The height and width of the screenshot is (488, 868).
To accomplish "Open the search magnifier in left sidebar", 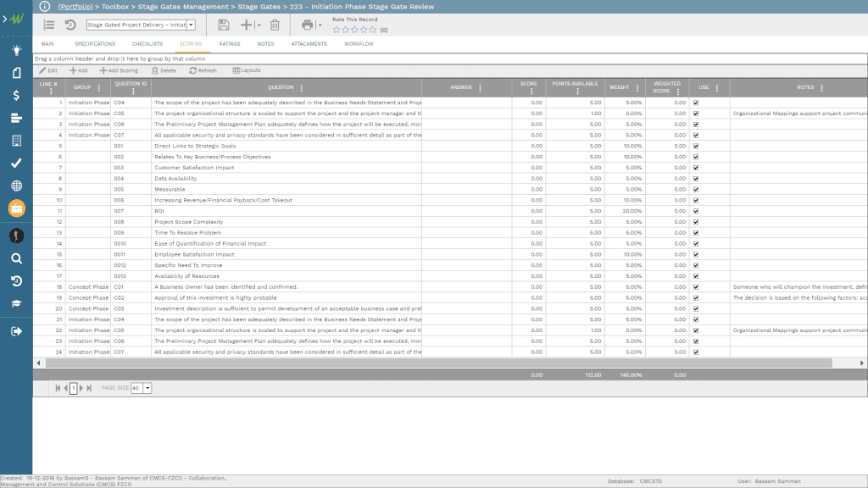I will click(16, 258).
